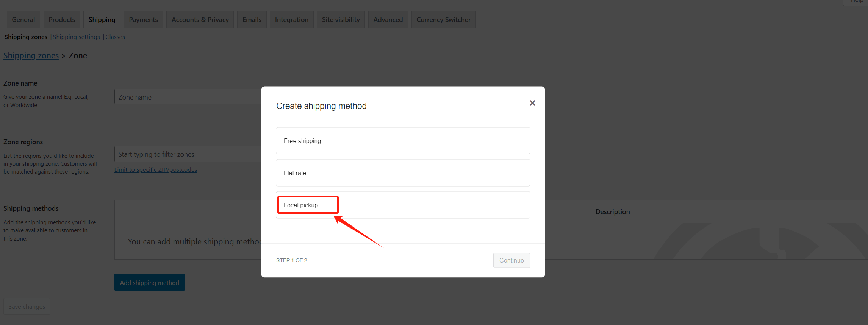Viewport: 868px width, 325px height.
Task: Open the shipping Classes sub-link
Action: [115, 37]
